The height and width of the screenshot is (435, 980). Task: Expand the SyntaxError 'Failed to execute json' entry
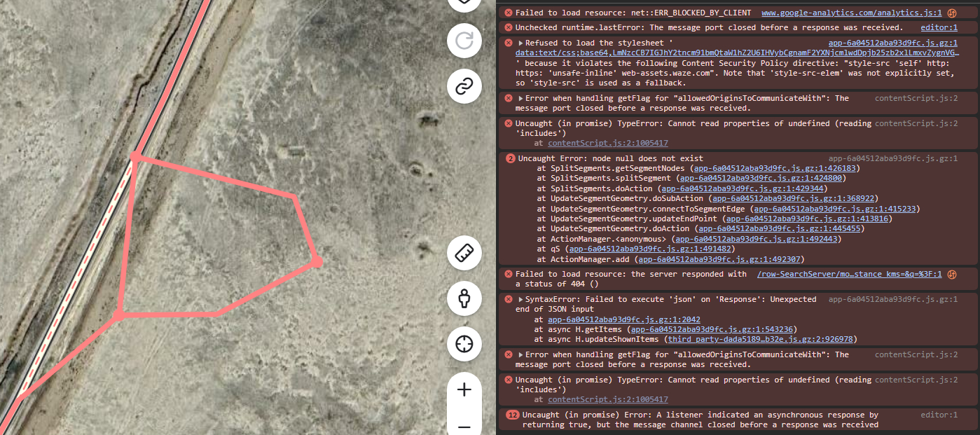click(x=520, y=300)
